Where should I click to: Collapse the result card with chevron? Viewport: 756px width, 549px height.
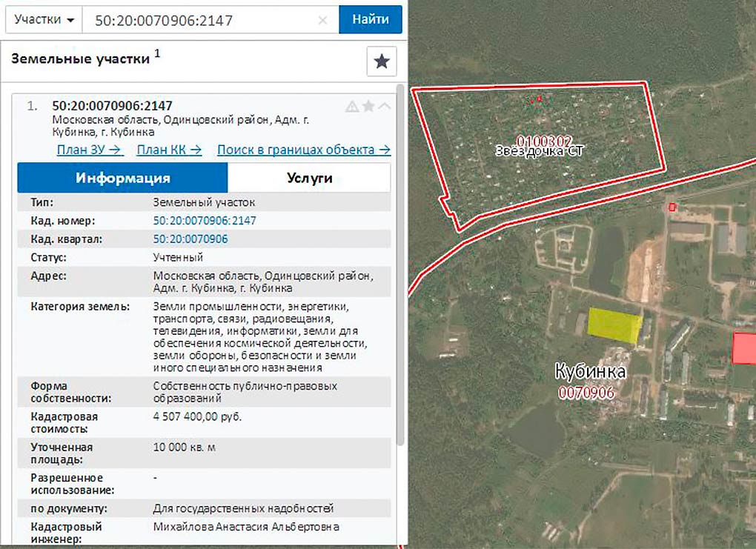pyautogui.click(x=384, y=107)
